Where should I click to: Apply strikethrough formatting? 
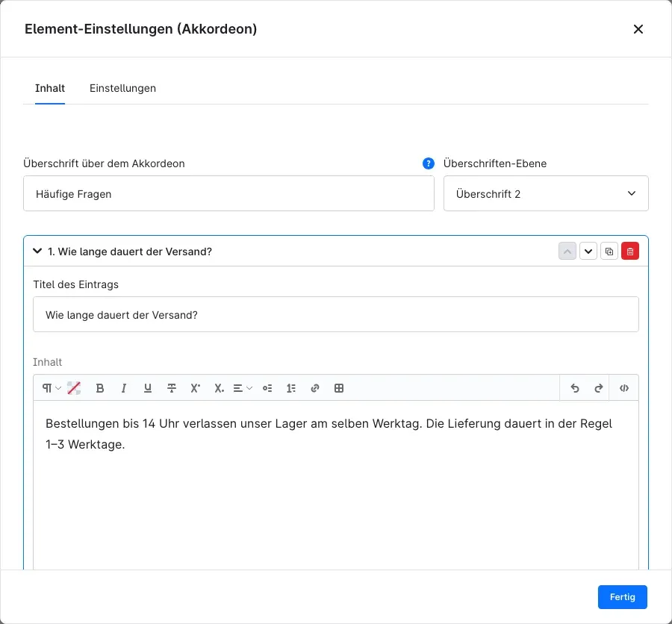point(172,388)
